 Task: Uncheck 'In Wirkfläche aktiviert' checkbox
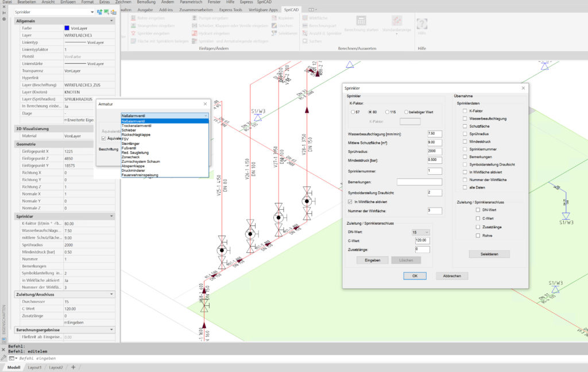coord(351,202)
